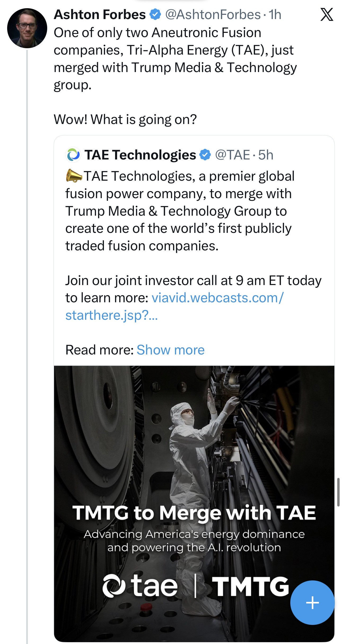Screen dimensions: 342x644
Task: Click the 5h quoted post timestamp
Action: click(266, 155)
